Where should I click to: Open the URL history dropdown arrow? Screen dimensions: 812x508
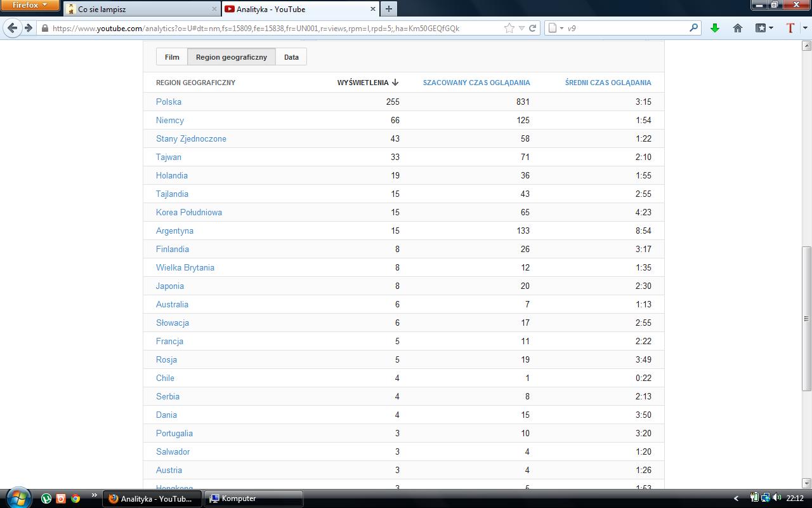pyautogui.click(x=521, y=28)
